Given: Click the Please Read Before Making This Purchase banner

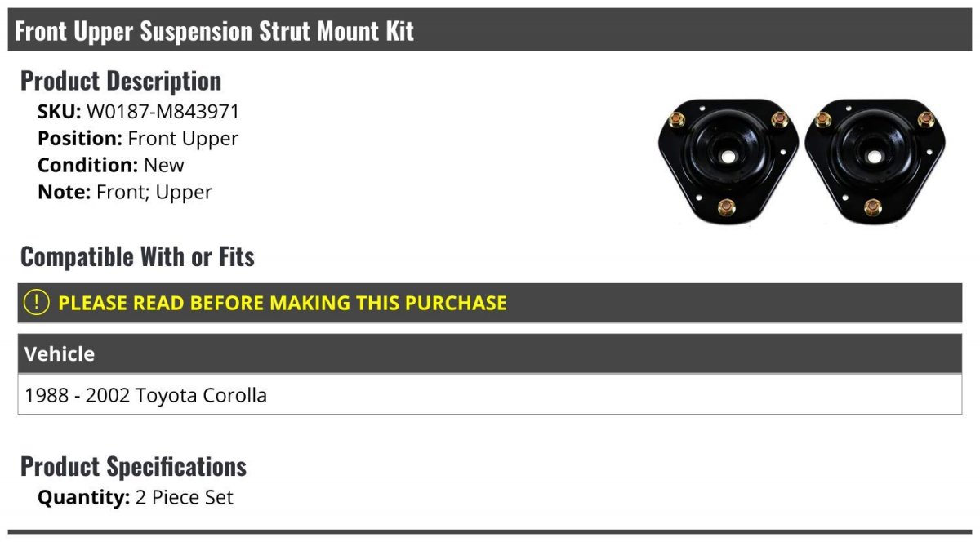Looking at the screenshot, I should point(490,303).
